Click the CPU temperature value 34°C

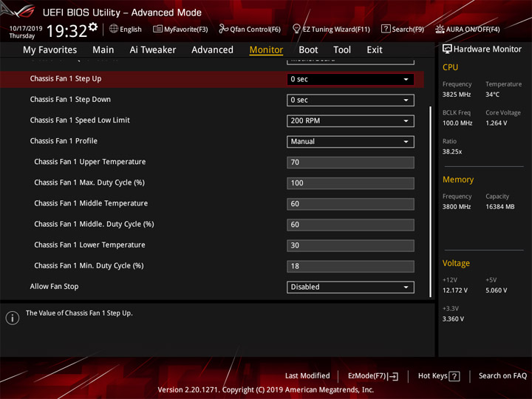click(492, 95)
